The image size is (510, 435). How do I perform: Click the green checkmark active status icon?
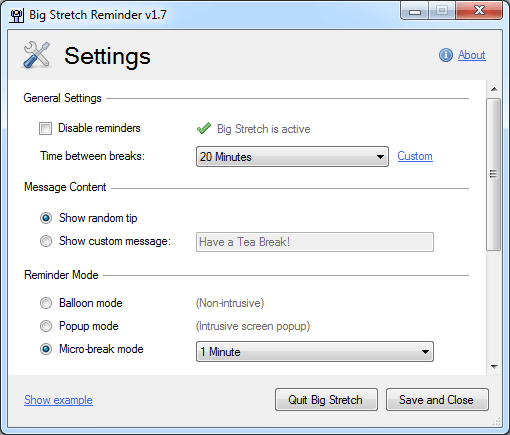tap(204, 128)
